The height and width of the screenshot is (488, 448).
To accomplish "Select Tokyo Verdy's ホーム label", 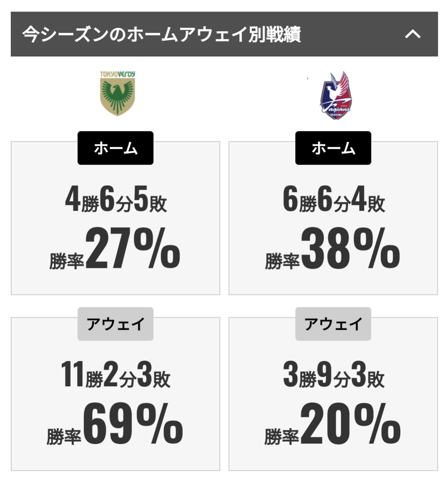I will 115,148.
